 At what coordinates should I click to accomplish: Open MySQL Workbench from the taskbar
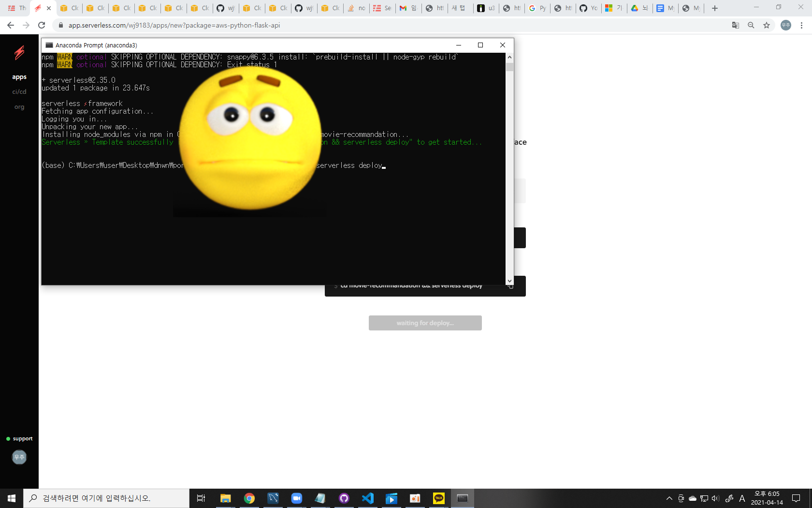pos(273,498)
